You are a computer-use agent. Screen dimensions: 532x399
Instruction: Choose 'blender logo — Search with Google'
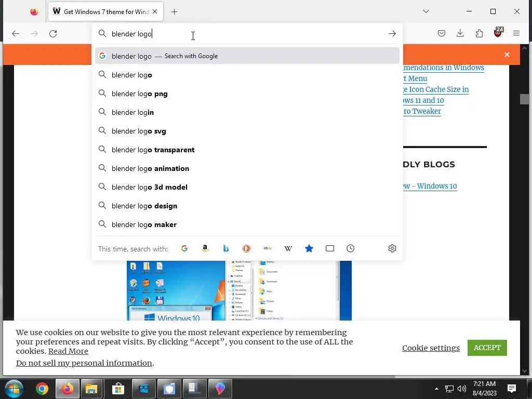[247, 56]
